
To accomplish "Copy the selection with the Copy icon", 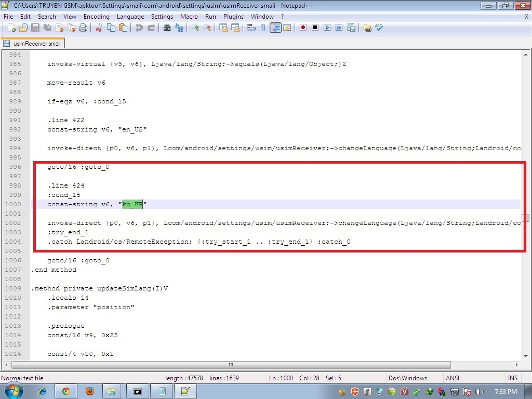I will [111, 28].
